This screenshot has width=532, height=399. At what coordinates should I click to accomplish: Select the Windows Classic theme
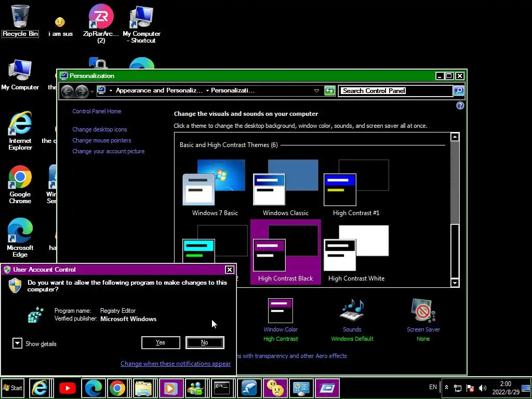pyautogui.click(x=286, y=188)
